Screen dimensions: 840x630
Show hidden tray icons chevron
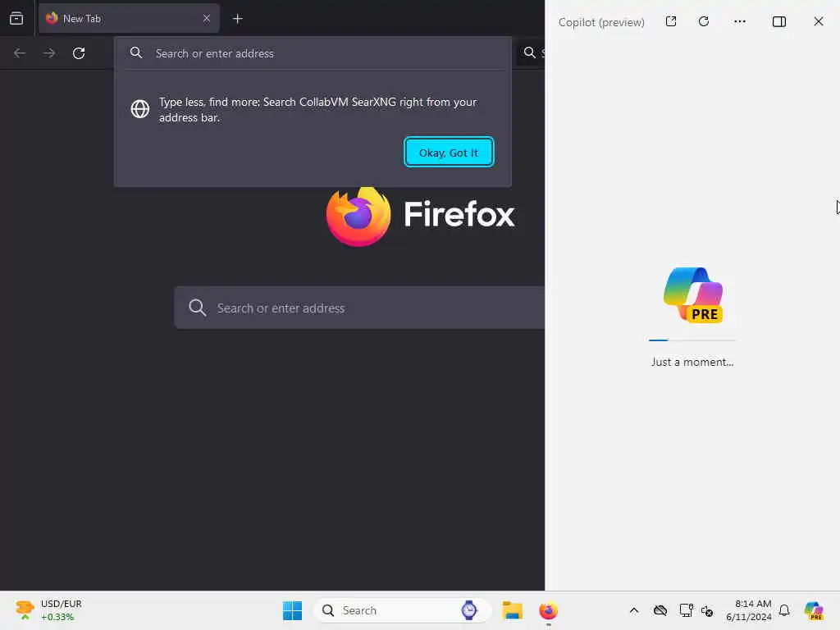[x=634, y=610]
